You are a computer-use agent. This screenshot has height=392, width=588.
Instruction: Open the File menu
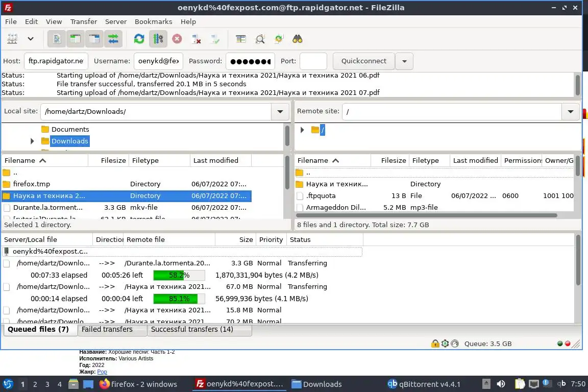11,21
